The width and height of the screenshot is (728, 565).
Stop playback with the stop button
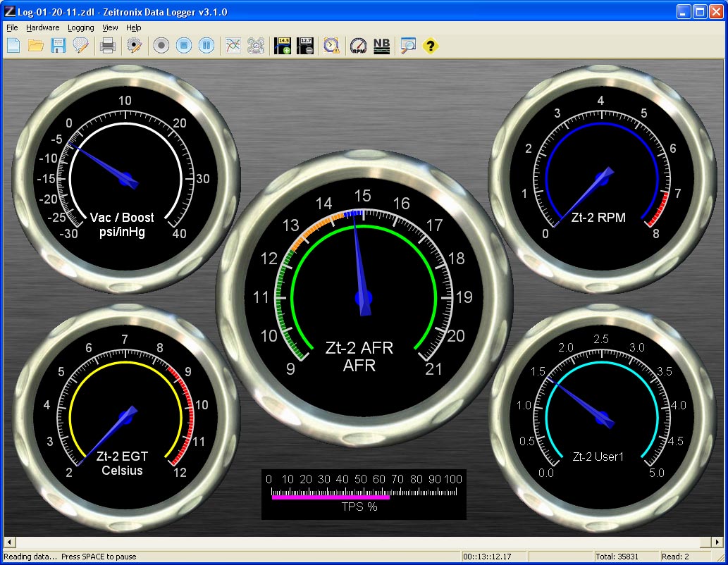tap(183, 46)
